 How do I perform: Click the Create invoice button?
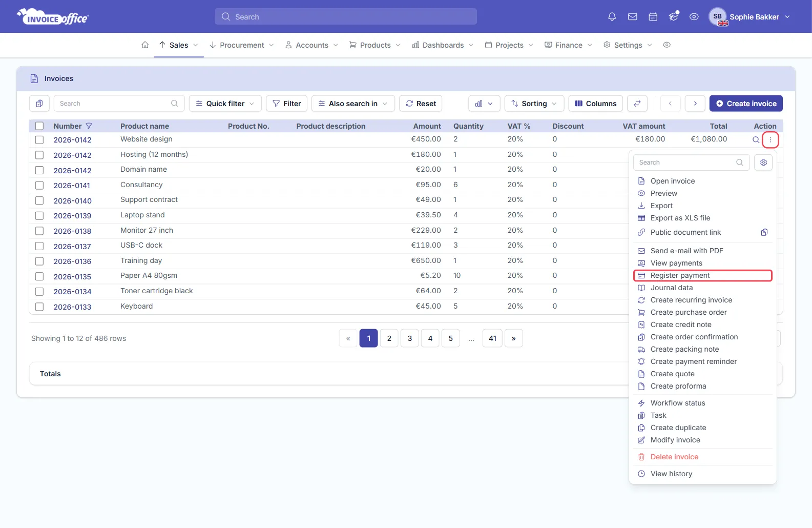tap(746, 104)
